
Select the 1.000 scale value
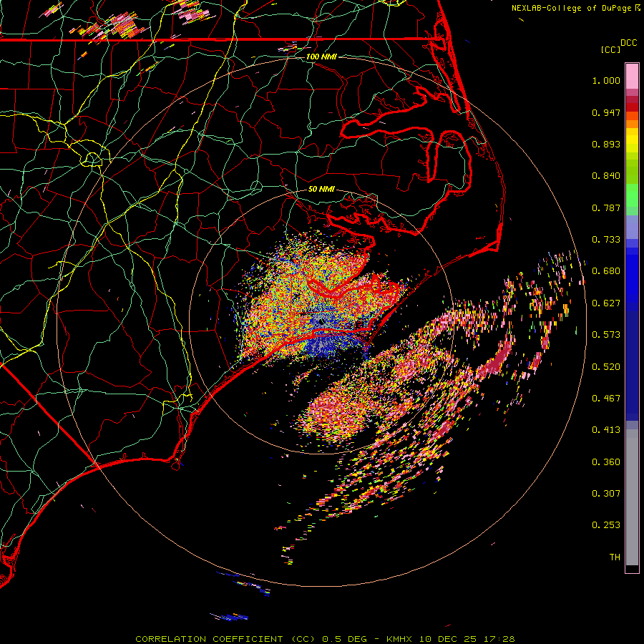pos(606,80)
